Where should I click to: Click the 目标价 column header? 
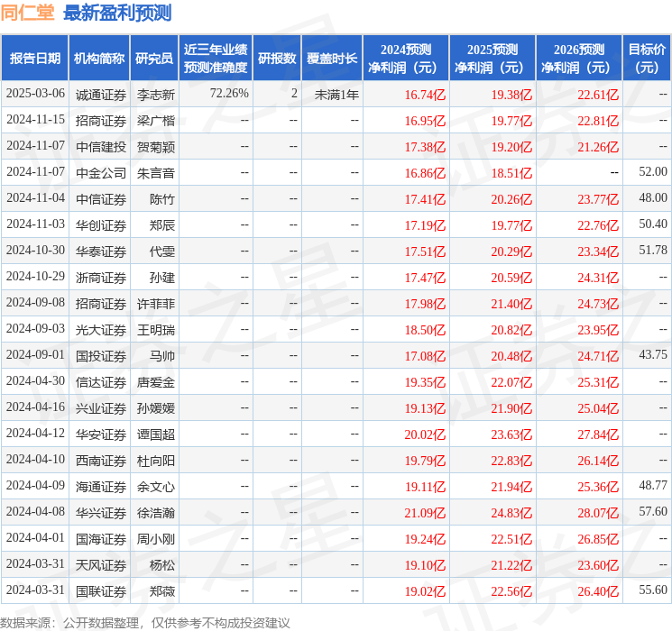coord(646,59)
